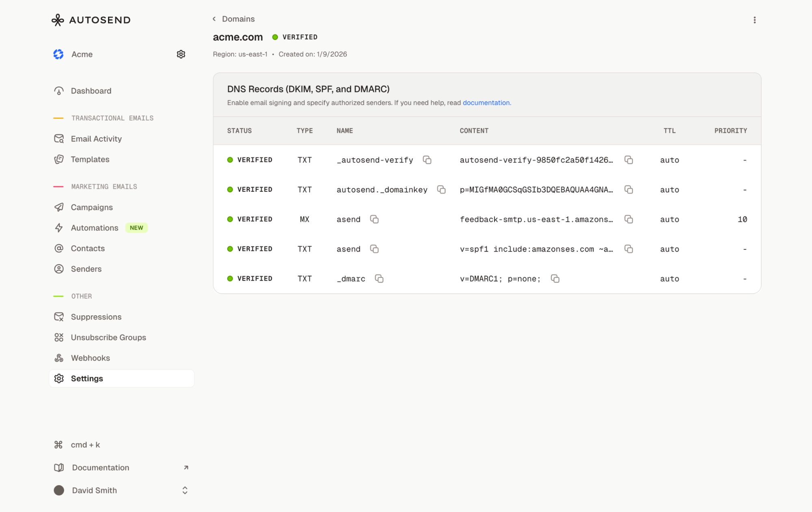Click the AutoSend logo
The image size is (812, 512).
pos(91,20)
